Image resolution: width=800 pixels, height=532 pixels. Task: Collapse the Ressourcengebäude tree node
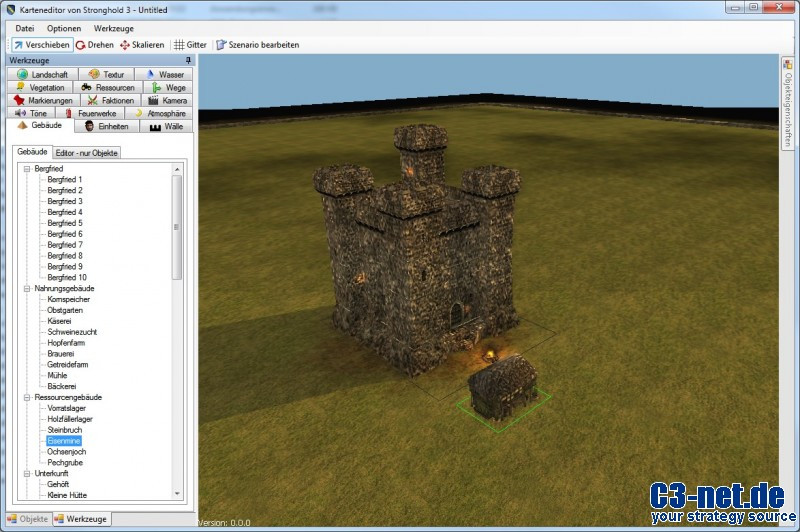(x=27, y=397)
